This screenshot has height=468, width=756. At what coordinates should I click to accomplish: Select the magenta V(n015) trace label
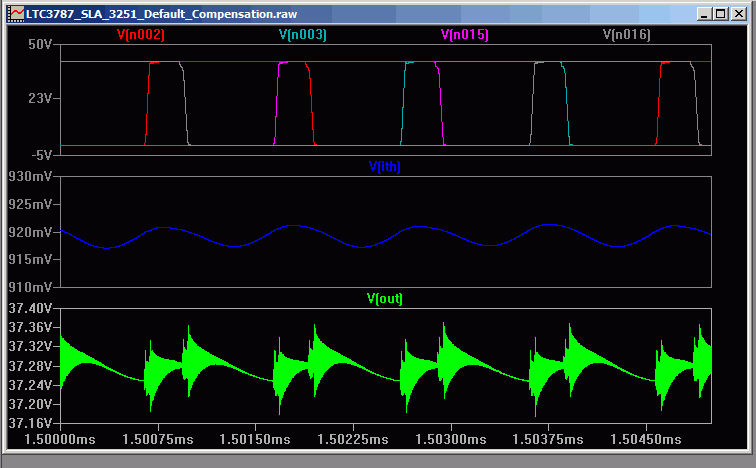coord(465,34)
